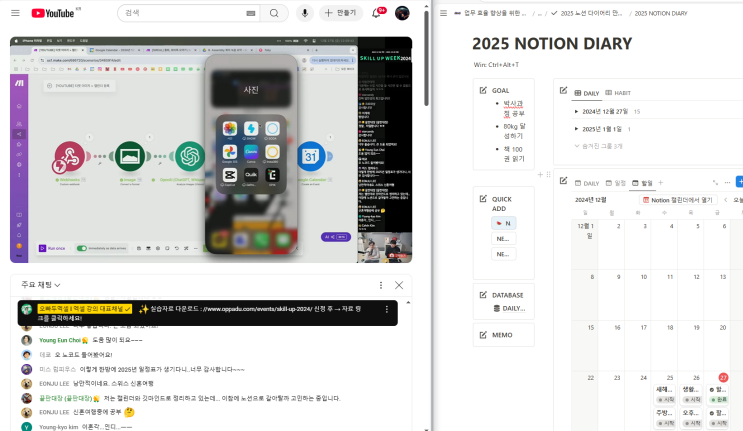
Task: Go to YouTube home via the logo
Action: (x=53, y=13)
